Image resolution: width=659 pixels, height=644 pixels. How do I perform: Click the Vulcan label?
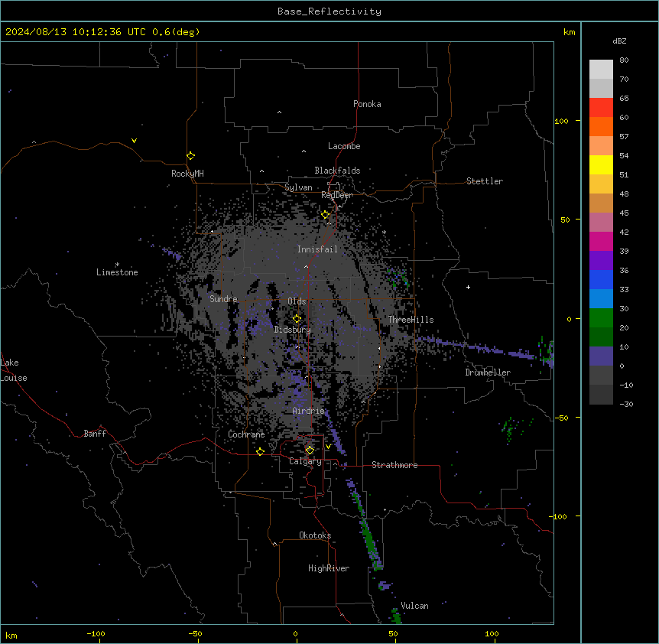point(414,606)
